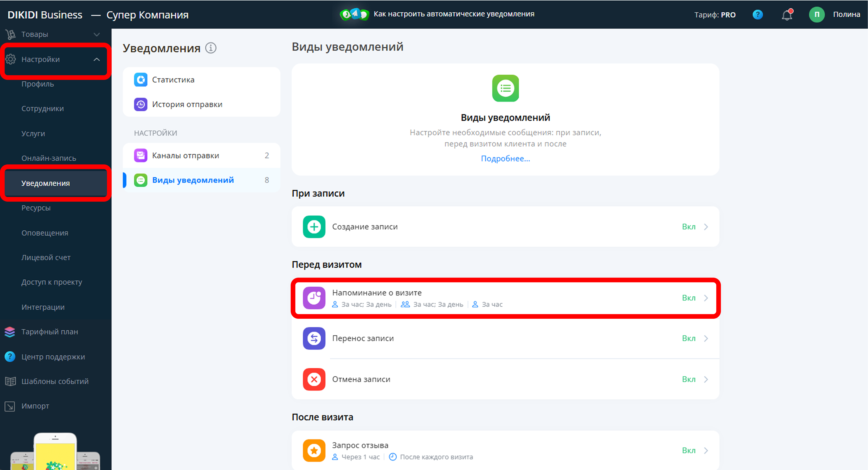The image size is (868, 470).
Task: Click the green plus Создание записи icon
Action: pos(314,227)
